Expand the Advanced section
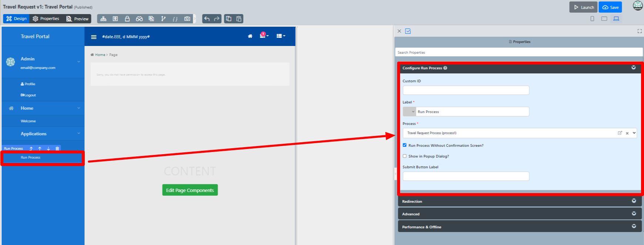Viewport: 644px width, 245px height. coord(634,213)
